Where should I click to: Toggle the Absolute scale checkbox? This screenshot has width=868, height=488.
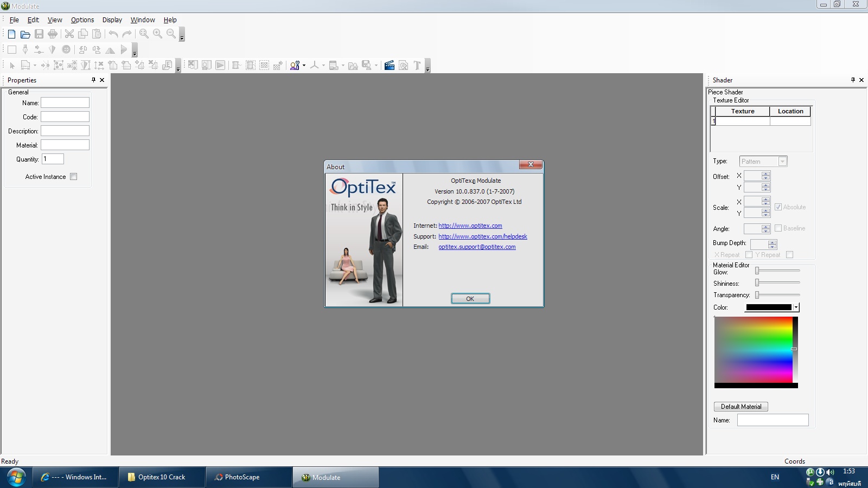pyautogui.click(x=778, y=207)
